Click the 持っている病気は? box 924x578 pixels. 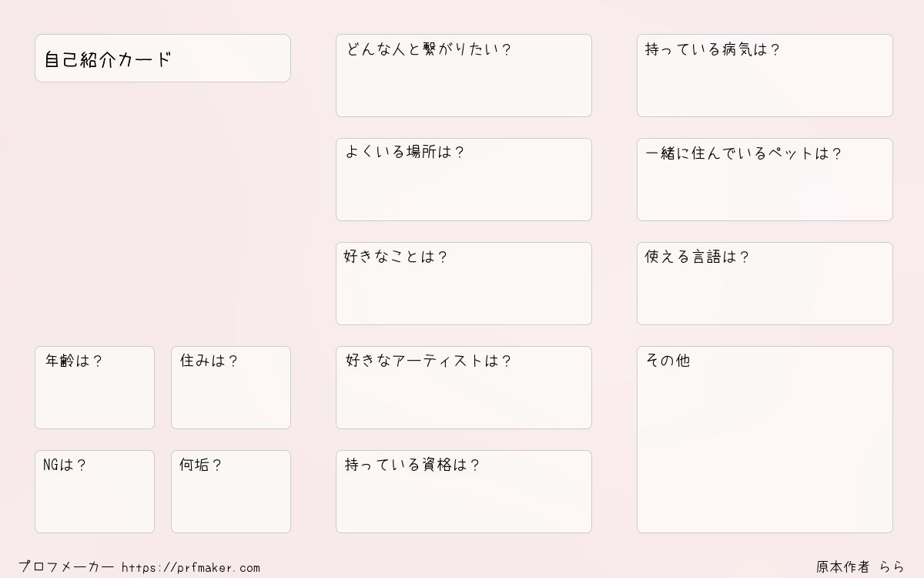(765, 76)
